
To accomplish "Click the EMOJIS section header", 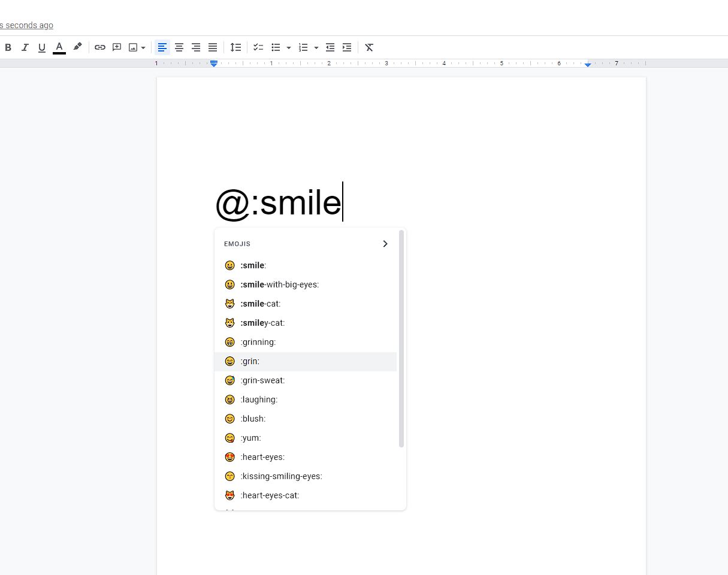I will (x=237, y=244).
